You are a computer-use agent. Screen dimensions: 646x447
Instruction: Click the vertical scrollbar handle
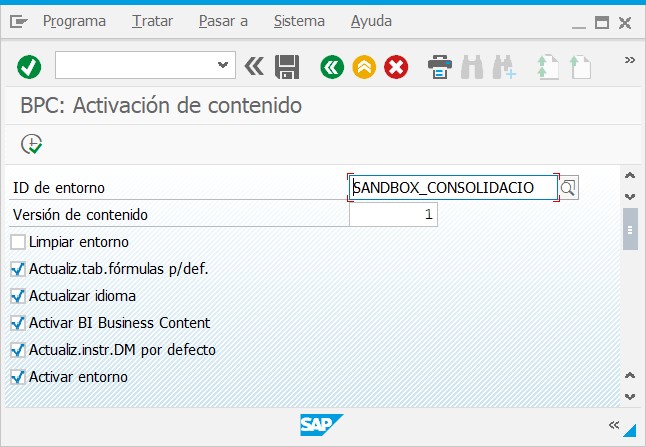[x=630, y=228]
